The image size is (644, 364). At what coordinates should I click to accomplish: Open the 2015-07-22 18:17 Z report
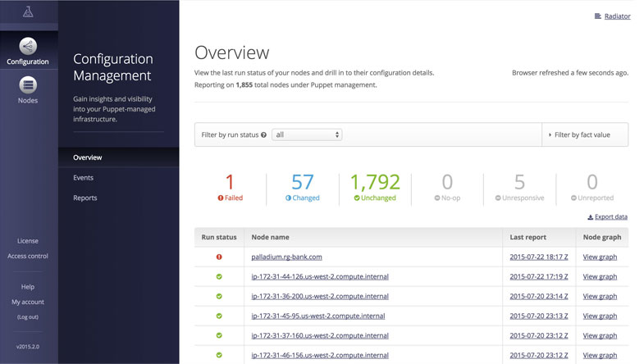coord(539,257)
